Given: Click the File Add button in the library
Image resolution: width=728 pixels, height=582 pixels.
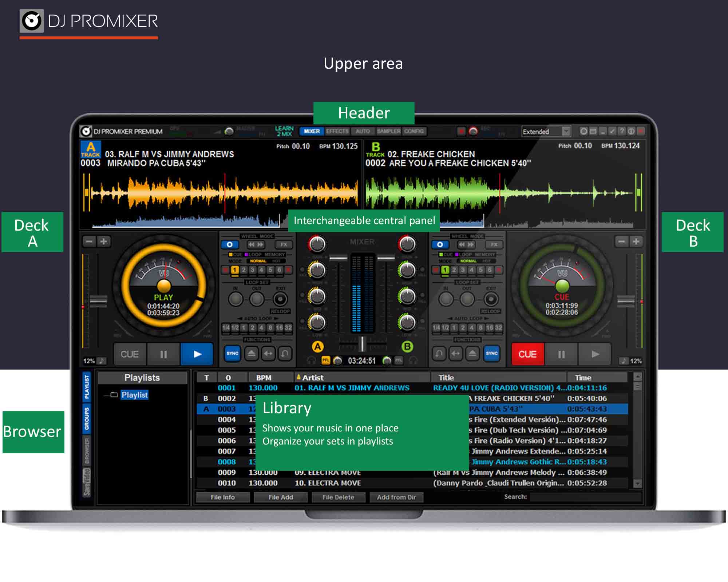Looking at the screenshot, I should click(x=281, y=497).
